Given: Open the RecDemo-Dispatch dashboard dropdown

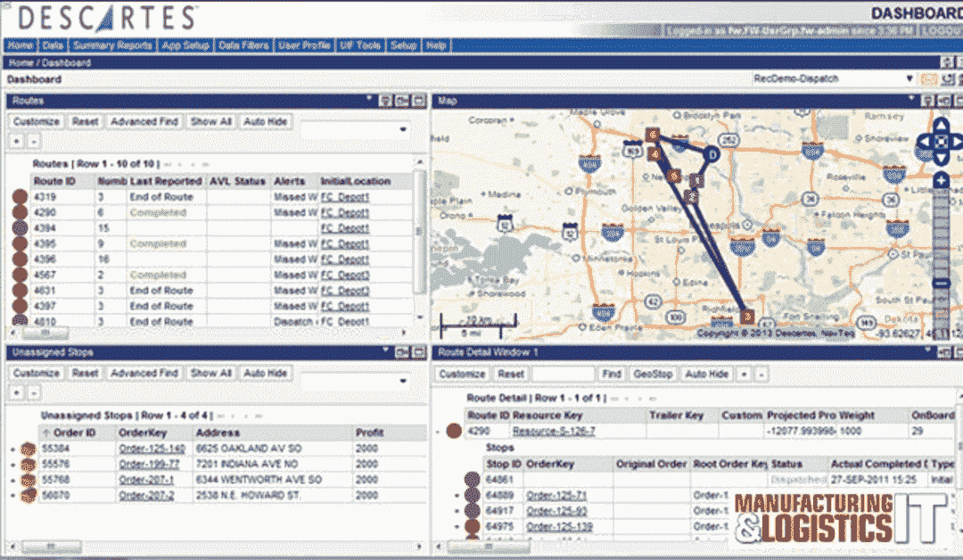Looking at the screenshot, I should coord(909,79).
